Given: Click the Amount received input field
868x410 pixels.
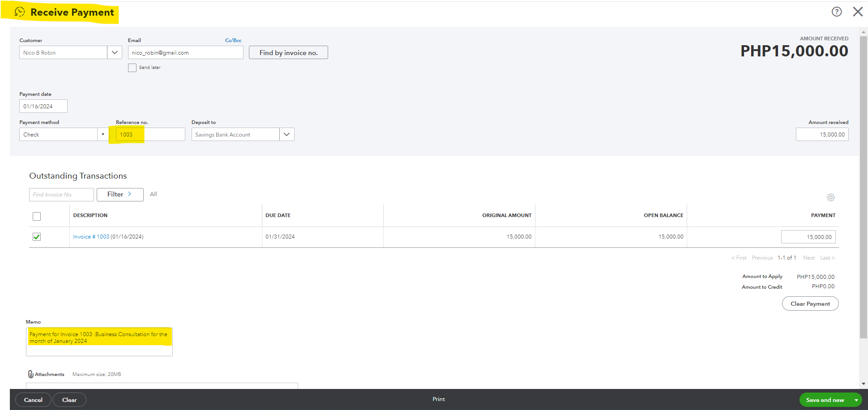Looking at the screenshot, I should click(822, 134).
